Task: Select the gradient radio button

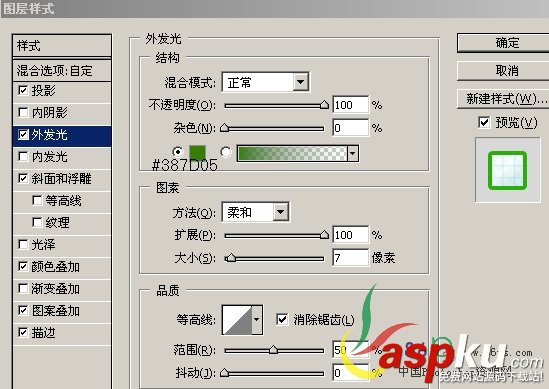Action: (226, 152)
